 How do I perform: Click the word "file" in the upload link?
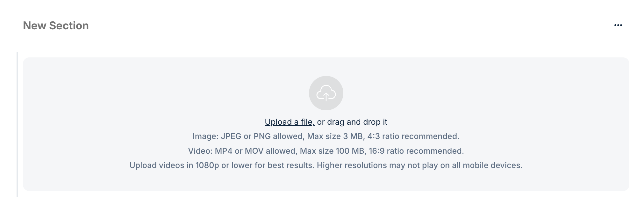pyautogui.click(x=306, y=122)
